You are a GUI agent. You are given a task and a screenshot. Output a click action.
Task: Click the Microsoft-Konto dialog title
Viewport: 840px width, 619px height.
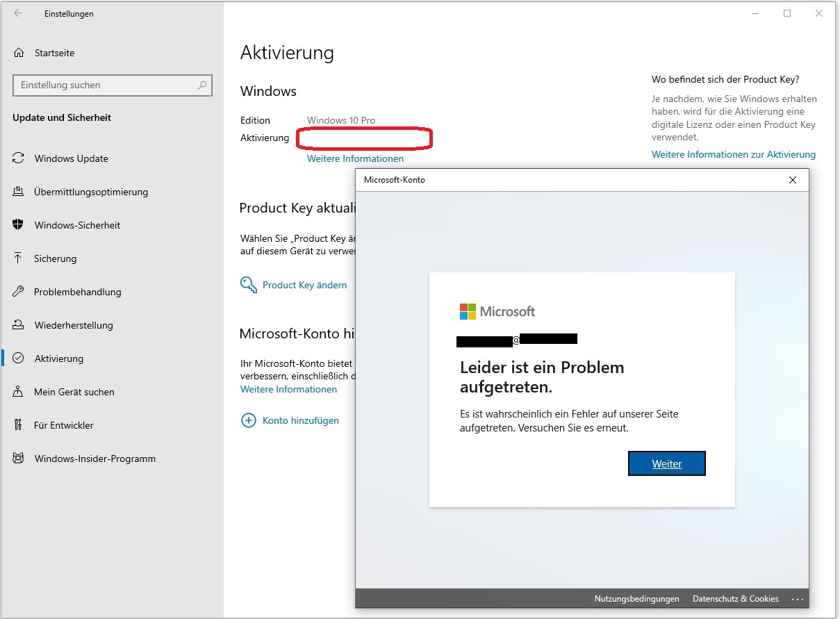pos(395,180)
